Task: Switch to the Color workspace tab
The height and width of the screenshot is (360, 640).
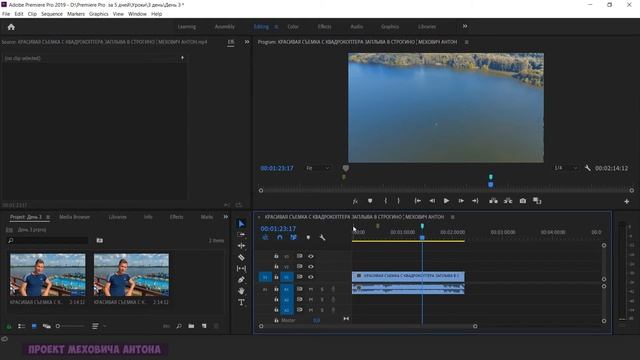Action: pos(293,27)
